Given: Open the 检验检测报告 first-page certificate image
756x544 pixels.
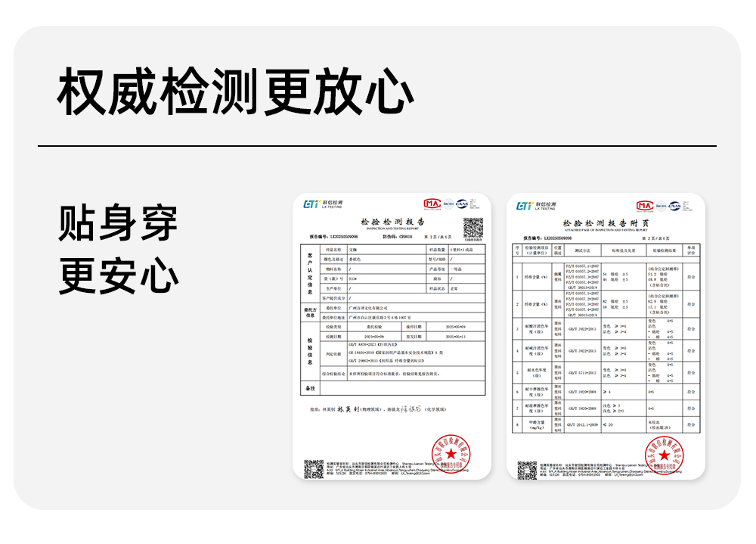Looking at the screenshot, I should coord(392,337).
